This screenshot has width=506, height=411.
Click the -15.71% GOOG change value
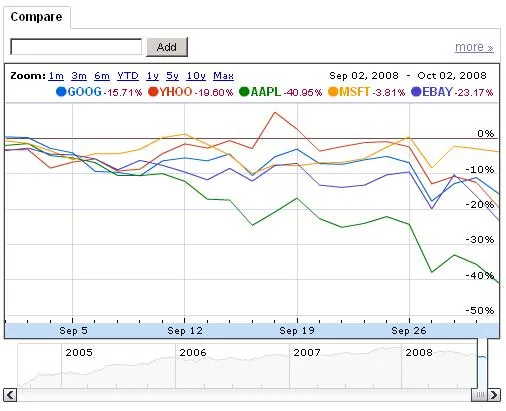click(123, 93)
